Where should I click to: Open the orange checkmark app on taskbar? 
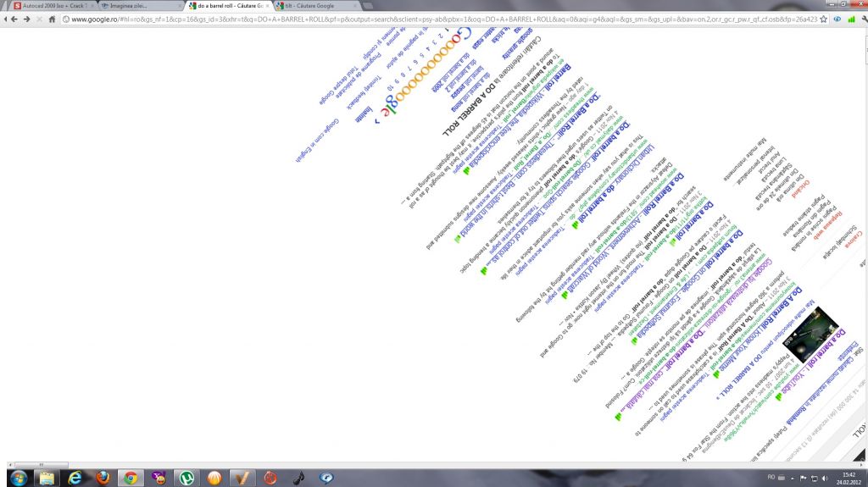242,478
